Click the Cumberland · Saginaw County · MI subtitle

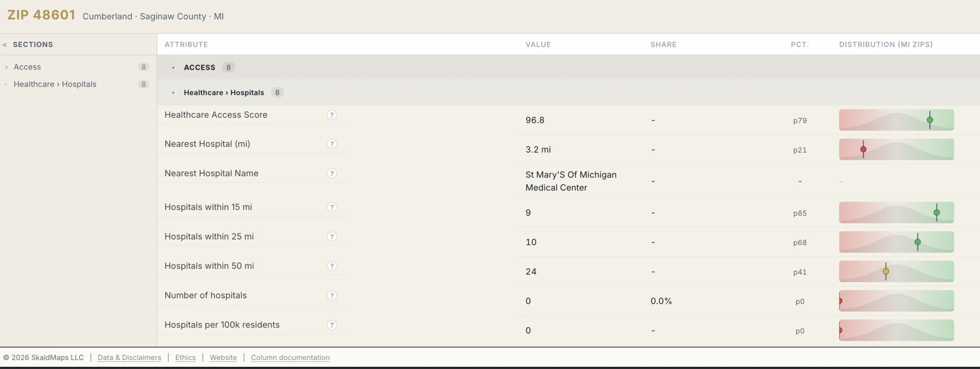tap(153, 16)
